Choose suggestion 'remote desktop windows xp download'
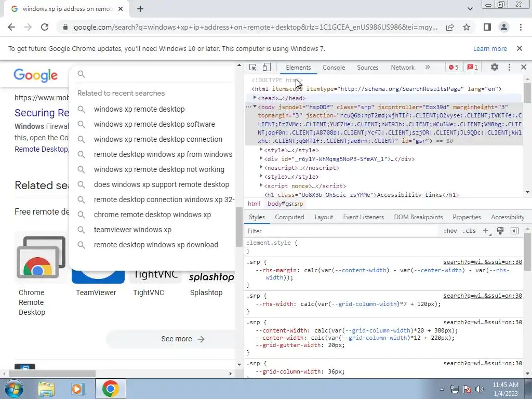This screenshot has height=399, width=532. 156,245
